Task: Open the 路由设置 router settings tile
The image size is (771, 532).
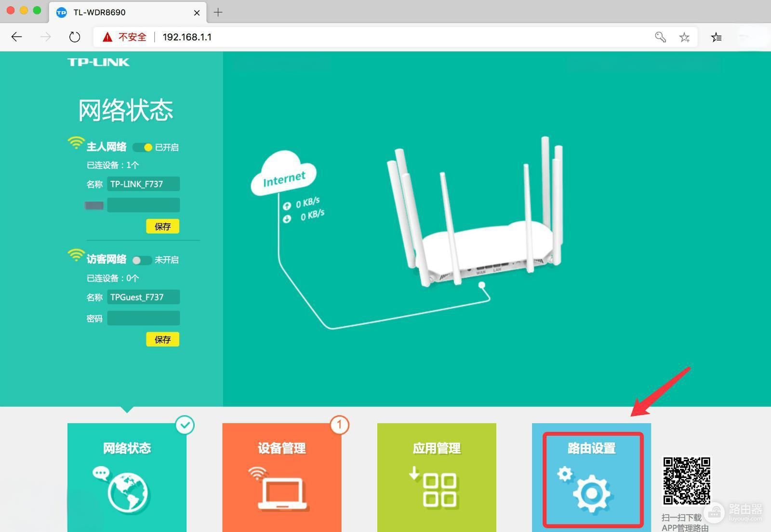Action: [x=591, y=478]
